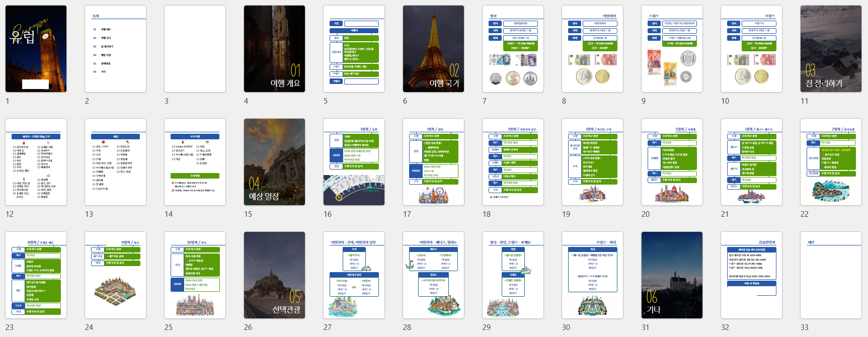Select slide 24 for the 9일차 schedule
The image size is (868, 337).
pos(115,275)
